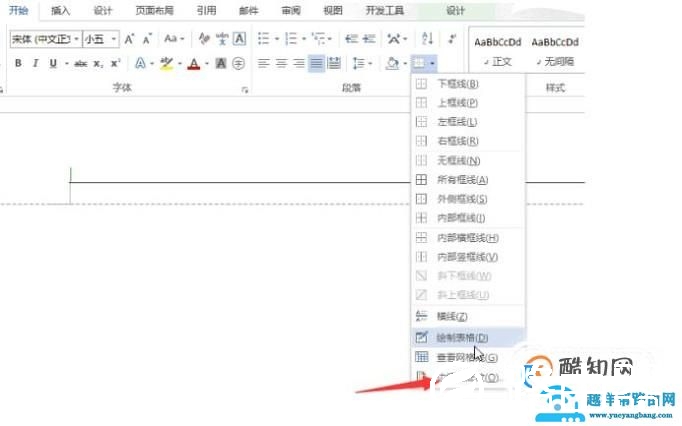Viewport: 682px width, 426px height.
Task: Click the text effects A icon
Action: pos(140,64)
